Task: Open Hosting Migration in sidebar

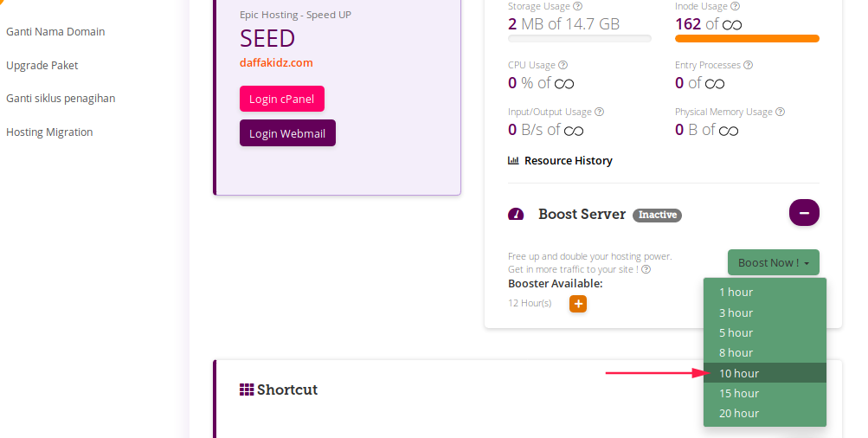Action: [49, 132]
